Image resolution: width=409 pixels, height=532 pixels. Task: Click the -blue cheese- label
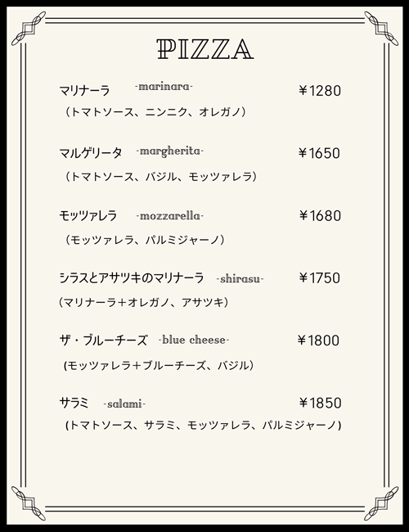[194, 340]
